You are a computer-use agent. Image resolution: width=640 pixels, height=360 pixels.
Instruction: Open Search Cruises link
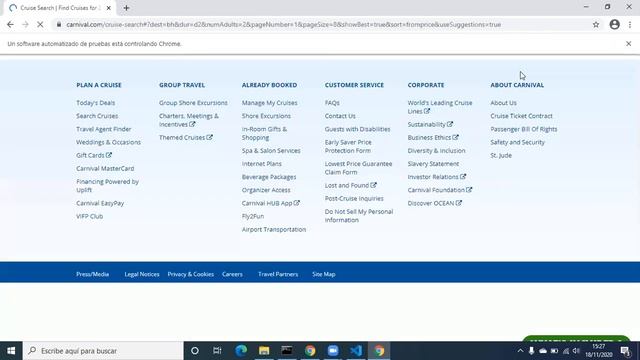click(97, 116)
